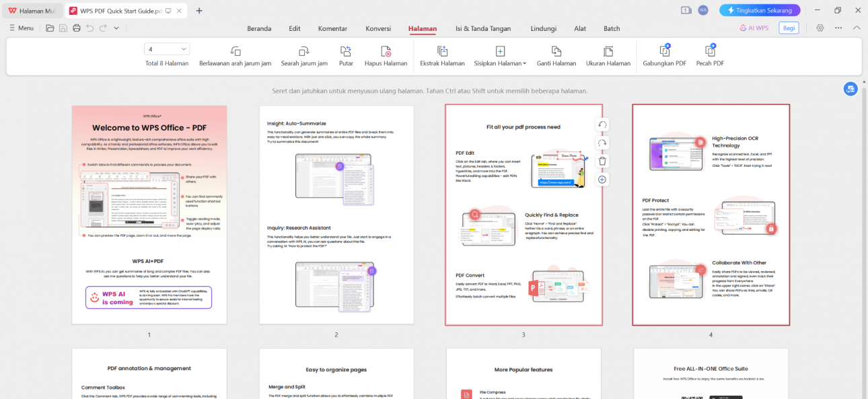Click the Gabungkan PDF icon

pos(663,54)
